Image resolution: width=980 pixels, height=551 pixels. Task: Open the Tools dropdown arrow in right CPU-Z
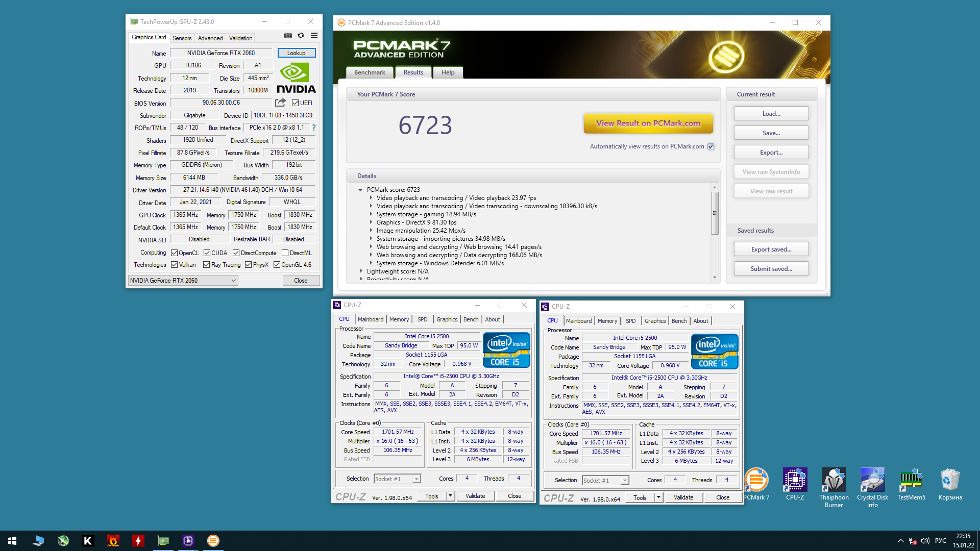pyautogui.click(x=658, y=497)
